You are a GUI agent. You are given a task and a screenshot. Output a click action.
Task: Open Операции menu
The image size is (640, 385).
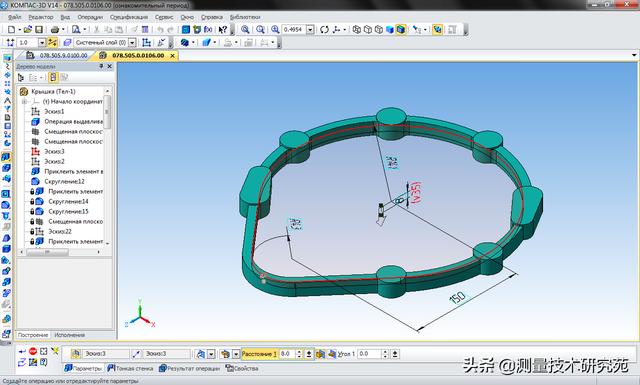coord(90,17)
